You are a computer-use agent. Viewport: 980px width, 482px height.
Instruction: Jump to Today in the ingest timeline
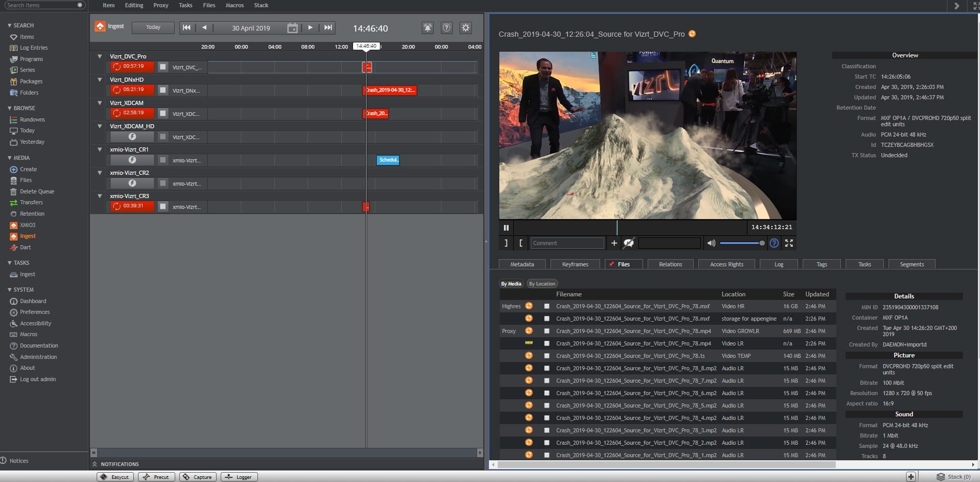click(153, 27)
